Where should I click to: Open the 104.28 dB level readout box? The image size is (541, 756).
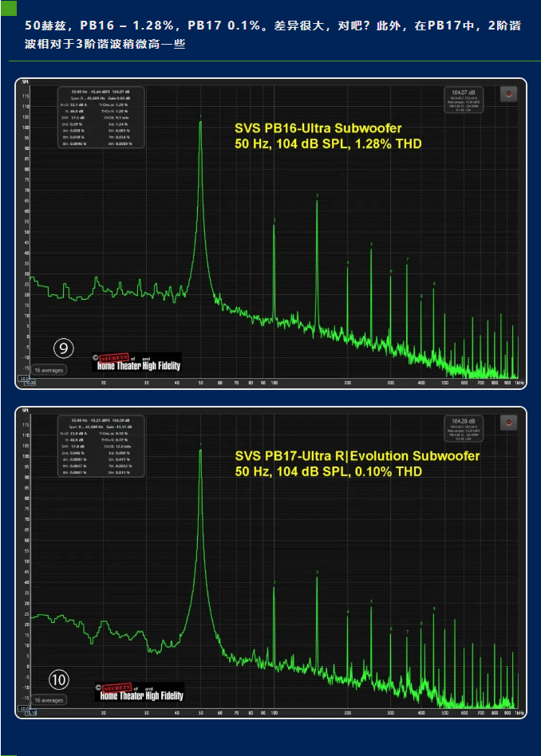[463, 429]
